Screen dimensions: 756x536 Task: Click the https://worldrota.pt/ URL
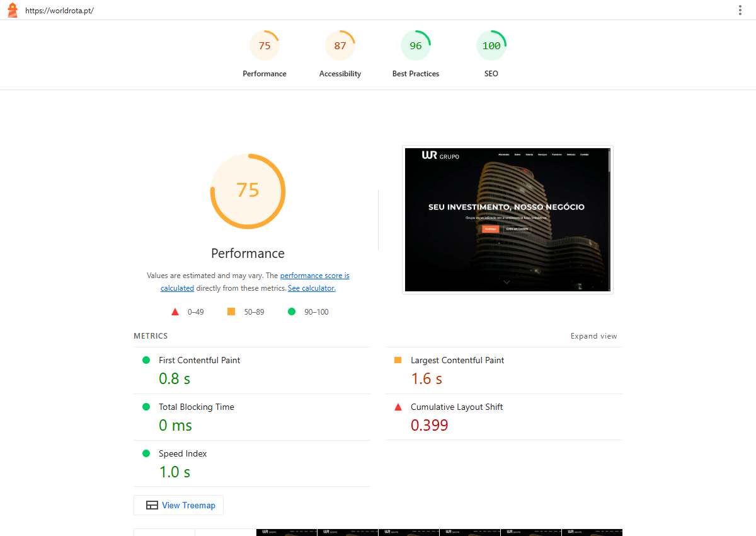click(x=59, y=11)
